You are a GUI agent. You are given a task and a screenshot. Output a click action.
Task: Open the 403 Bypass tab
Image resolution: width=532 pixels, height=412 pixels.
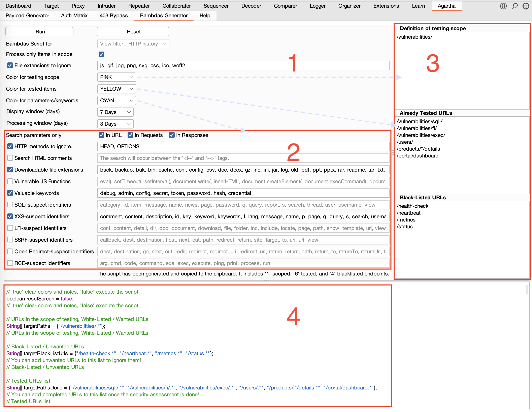113,16
